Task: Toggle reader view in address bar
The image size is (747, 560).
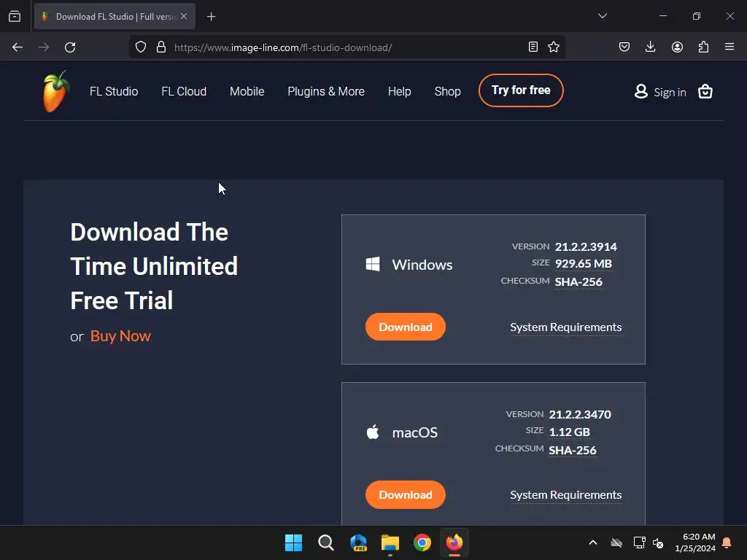Action: tap(533, 47)
